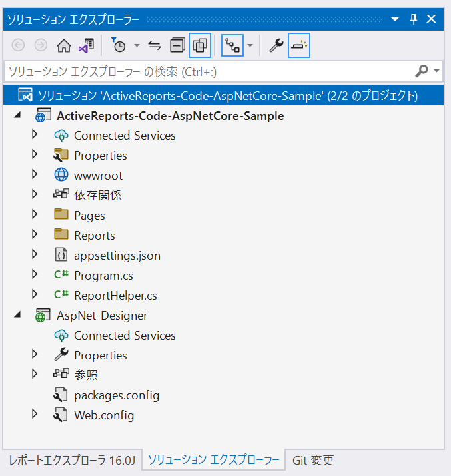Image resolution: width=451 pixels, height=476 pixels.
Task: Select appsettings.json file name
Action: (117, 256)
